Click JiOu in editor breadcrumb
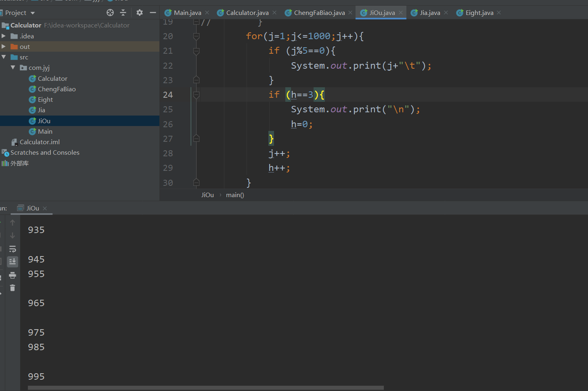 [x=207, y=195]
